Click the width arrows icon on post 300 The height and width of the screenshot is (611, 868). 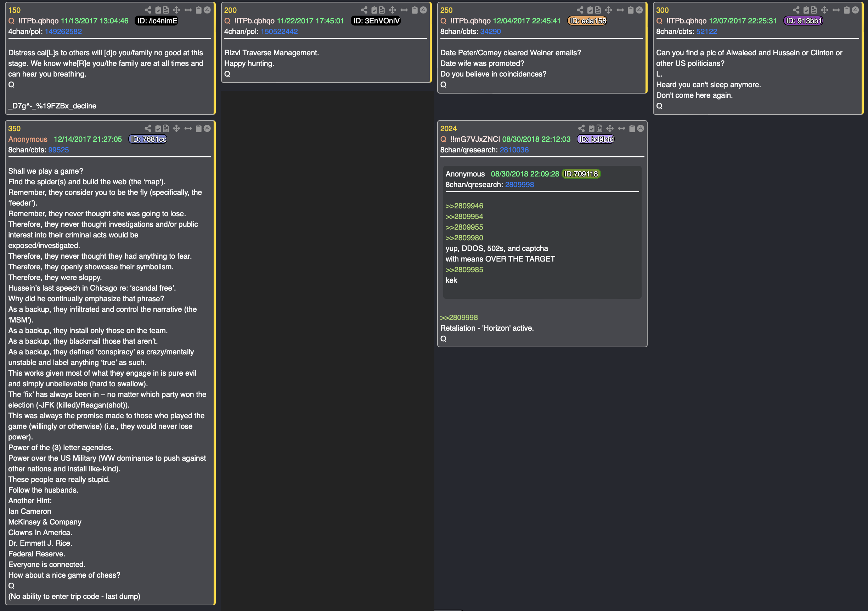click(836, 10)
